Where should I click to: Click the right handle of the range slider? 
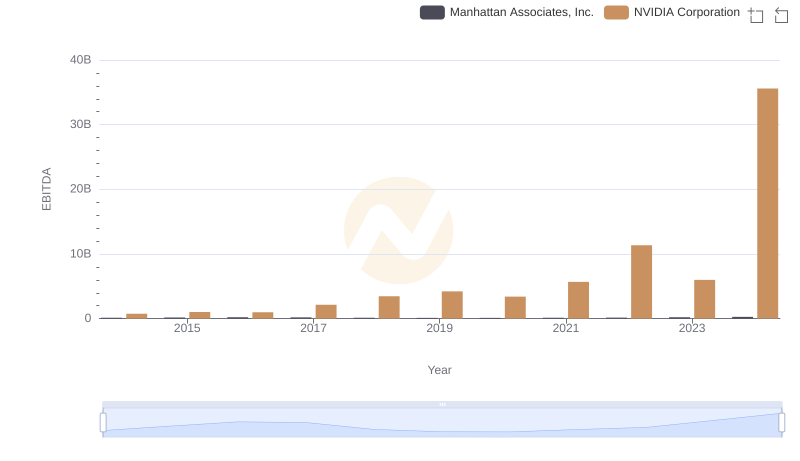click(781, 422)
